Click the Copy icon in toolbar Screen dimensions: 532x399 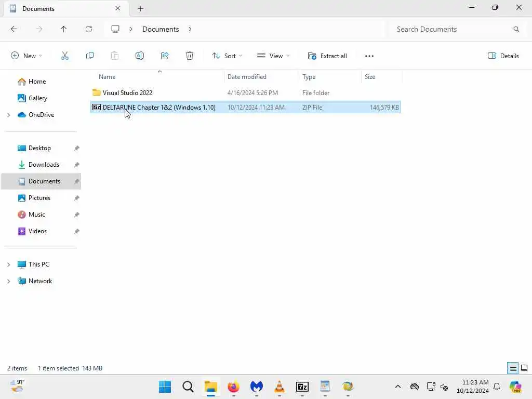tap(89, 56)
